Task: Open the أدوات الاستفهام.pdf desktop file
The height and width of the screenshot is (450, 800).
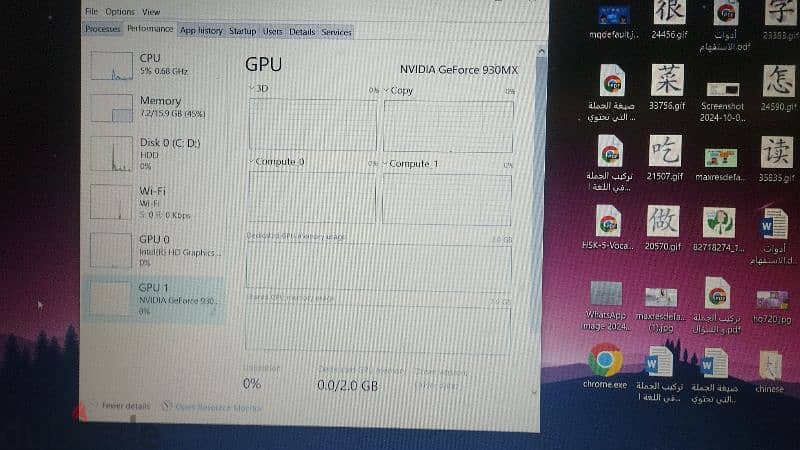Action: pyautogui.click(x=725, y=26)
